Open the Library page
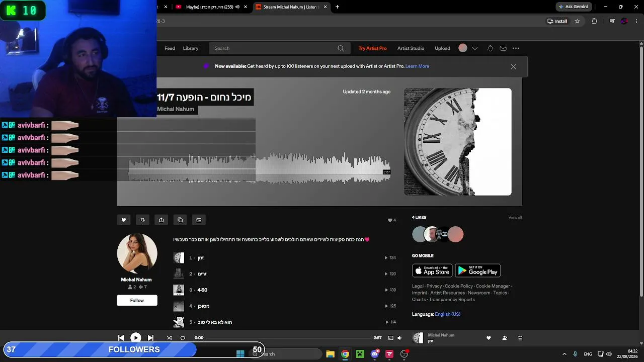The image size is (644, 362). coord(191,48)
